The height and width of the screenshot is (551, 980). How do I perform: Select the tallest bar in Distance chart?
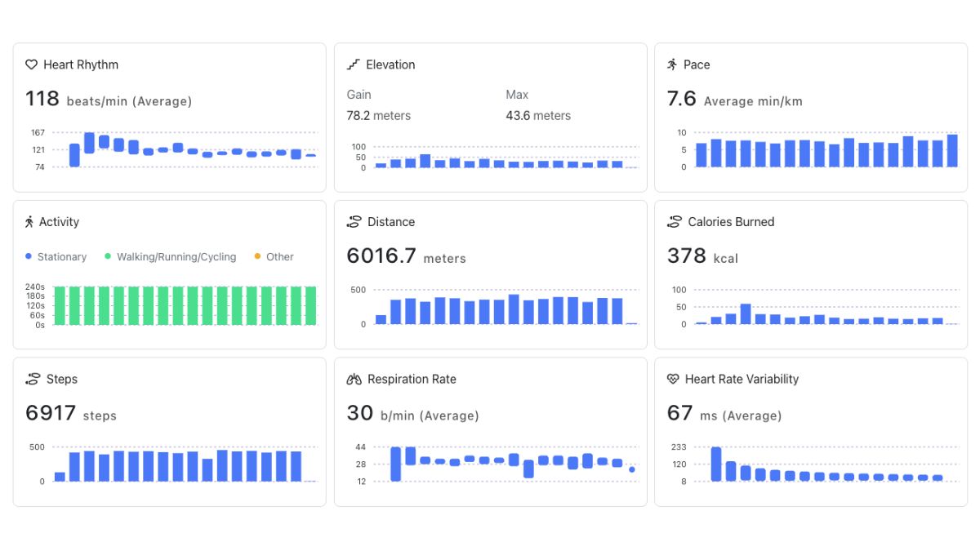click(x=512, y=309)
